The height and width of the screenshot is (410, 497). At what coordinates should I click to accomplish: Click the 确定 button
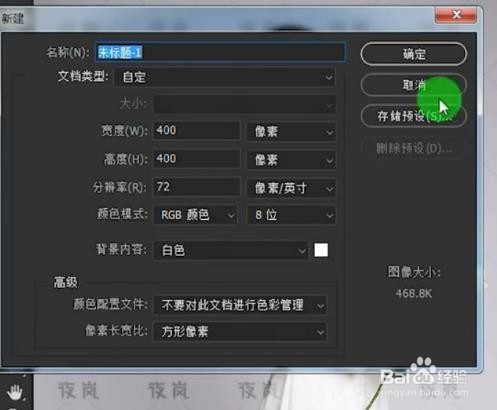(x=413, y=54)
